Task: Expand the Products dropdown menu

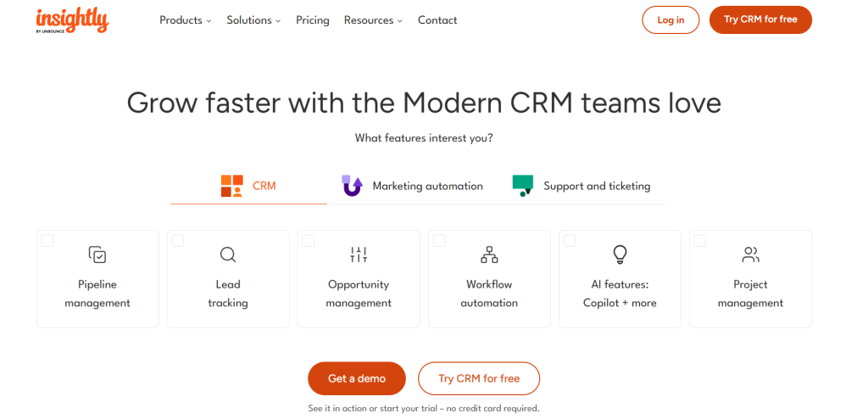Action: click(185, 20)
